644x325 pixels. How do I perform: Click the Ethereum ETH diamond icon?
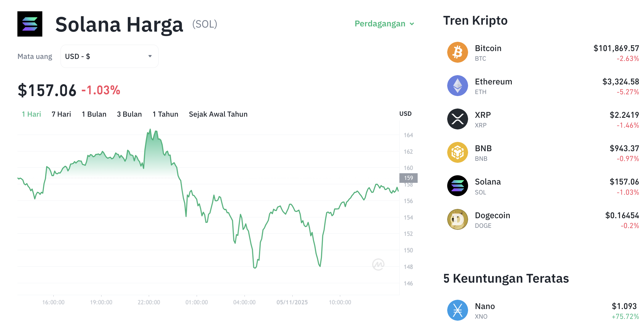(457, 86)
